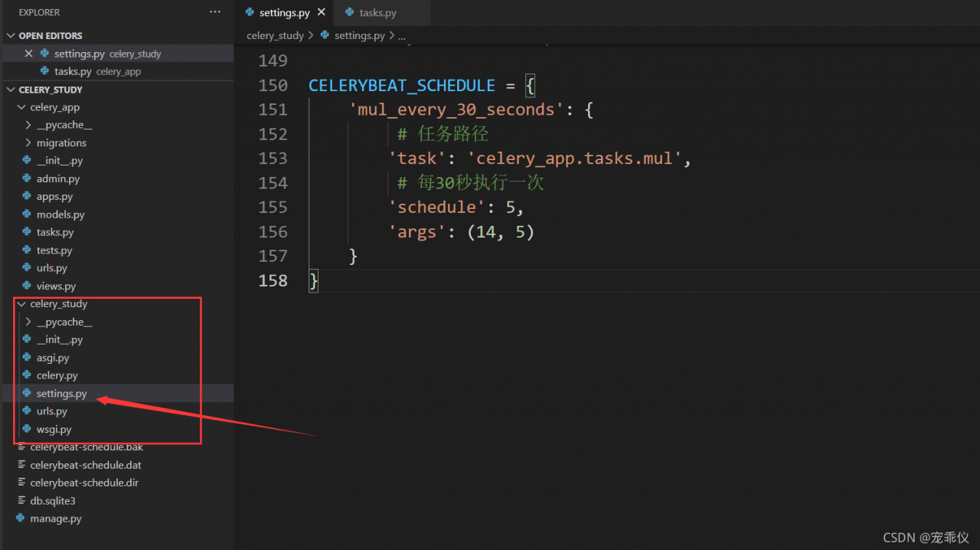This screenshot has width=980, height=550.
Task: Open celery.py file
Action: [116, 375]
